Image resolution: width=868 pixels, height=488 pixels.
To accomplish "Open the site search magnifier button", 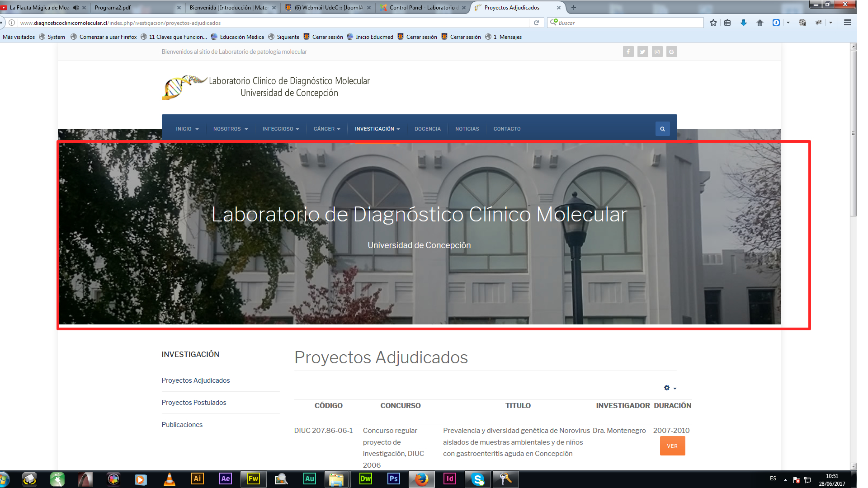I will click(662, 129).
